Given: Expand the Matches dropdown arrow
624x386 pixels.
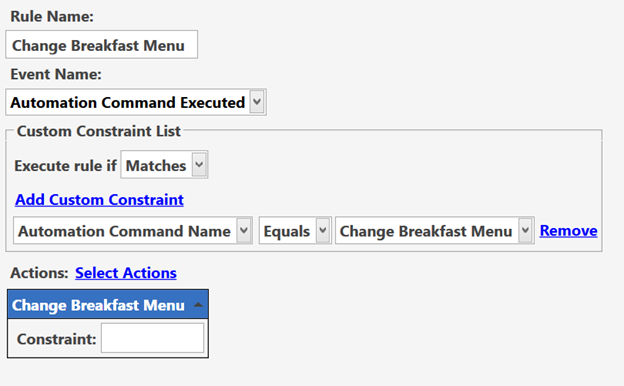Looking at the screenshot, I should [x=199, y=165].
